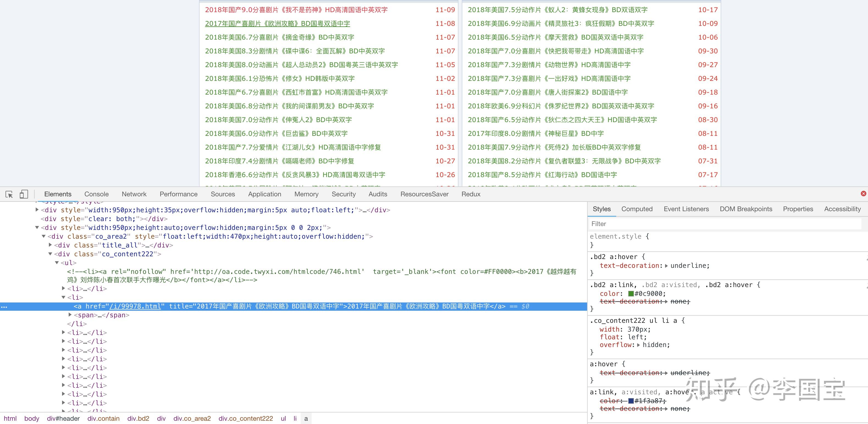This screenshot has width=868, height=424.
Task: Open the ResourcesSaver tab
Action: [424, 194]
